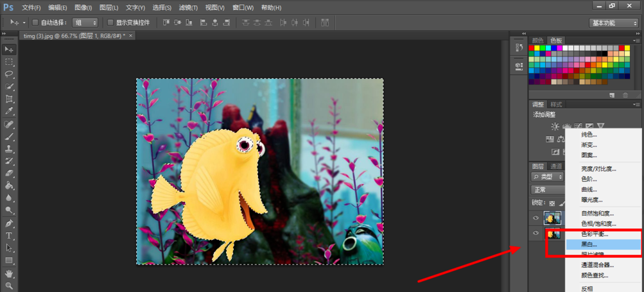Pick the Lasso tool
The width and height of the screenshot is (644, 292).
click(10, 74)
